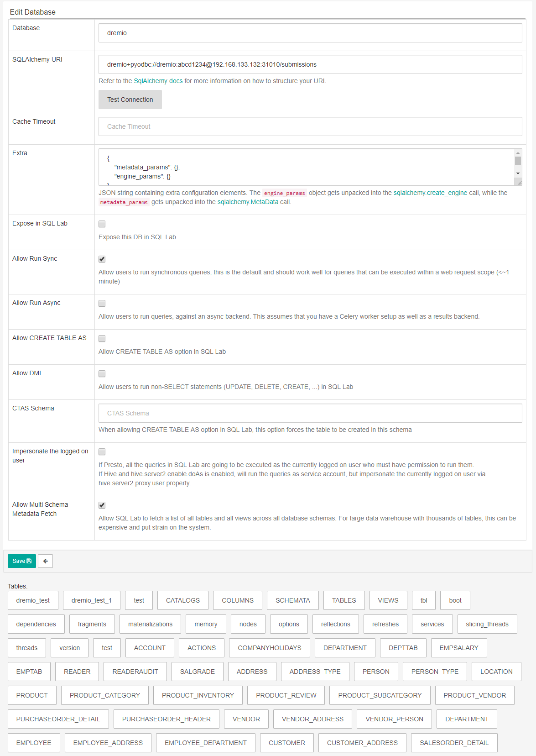Open the fragments table
Image resolution: width=536 pixels, height=756 pixels.
click(x=92, y=624)
